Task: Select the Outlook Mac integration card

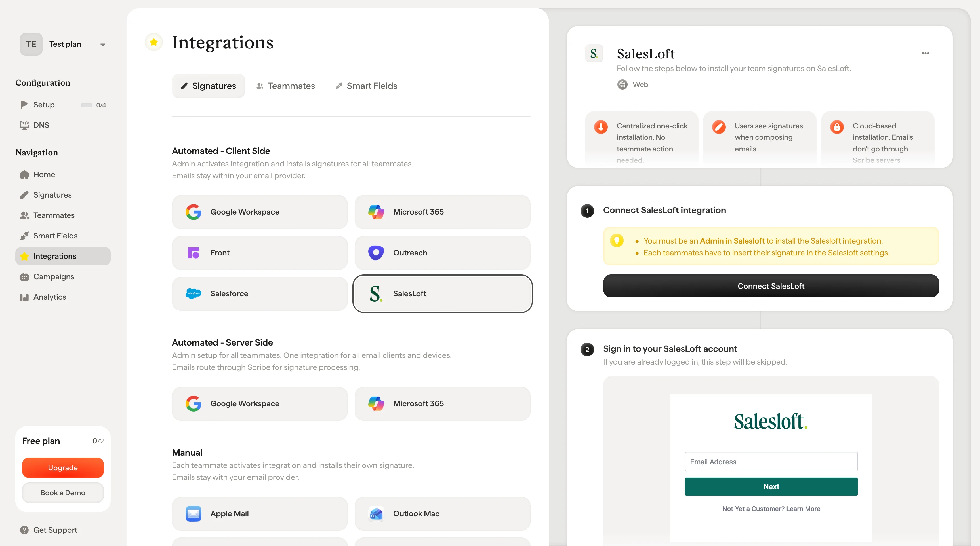Action: [442, 514]
